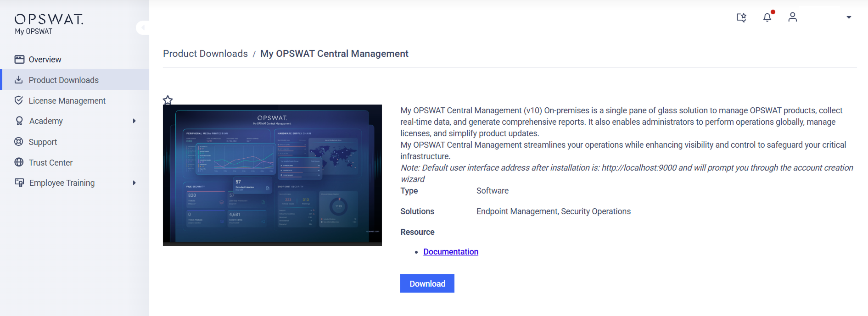Viewport: 868px width, 316px height.
Task: Collapse the sidebar with the arrow handle
Action: pos(143,28)
